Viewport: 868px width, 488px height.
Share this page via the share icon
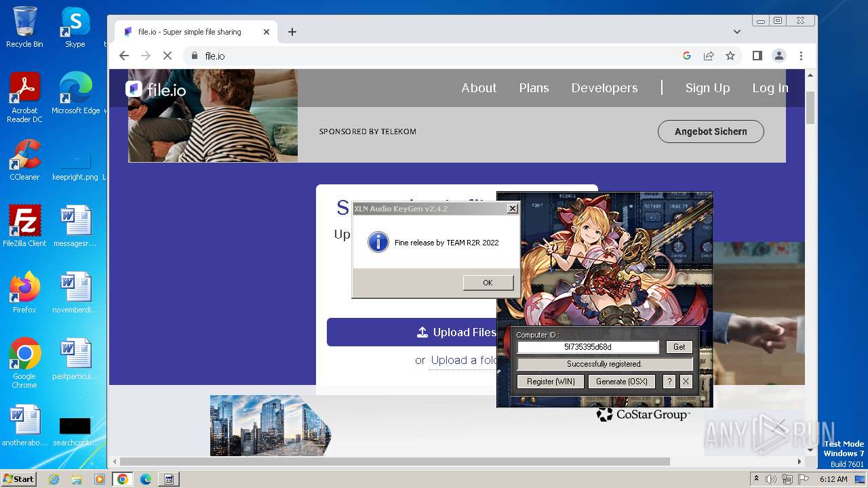(x=709, y=56)
